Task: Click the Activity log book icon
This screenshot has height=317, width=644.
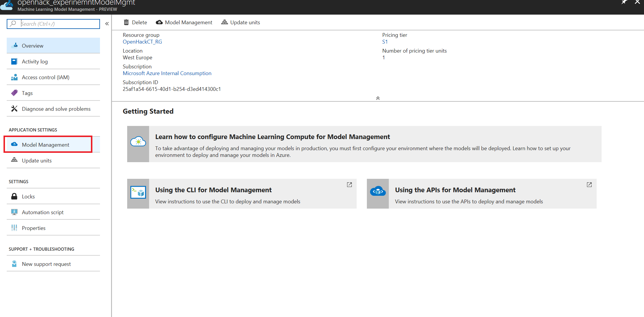Action: (14, 61)
